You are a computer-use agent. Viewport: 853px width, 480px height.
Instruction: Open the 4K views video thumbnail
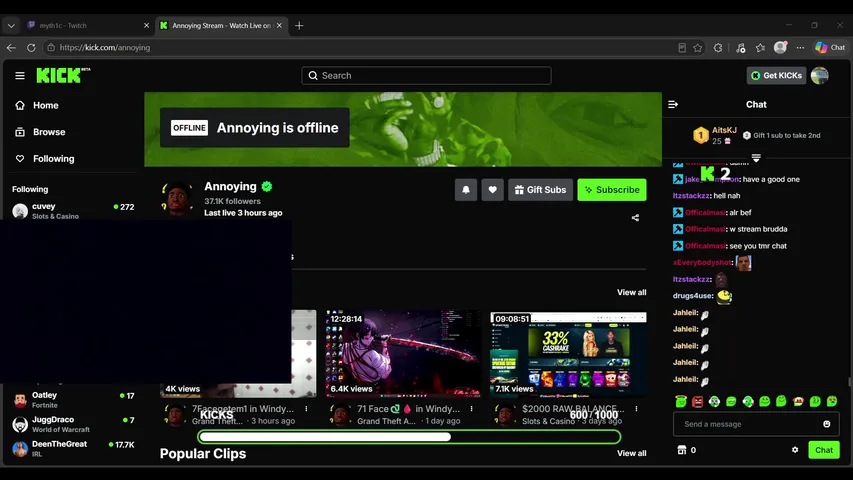click(304, 354)
